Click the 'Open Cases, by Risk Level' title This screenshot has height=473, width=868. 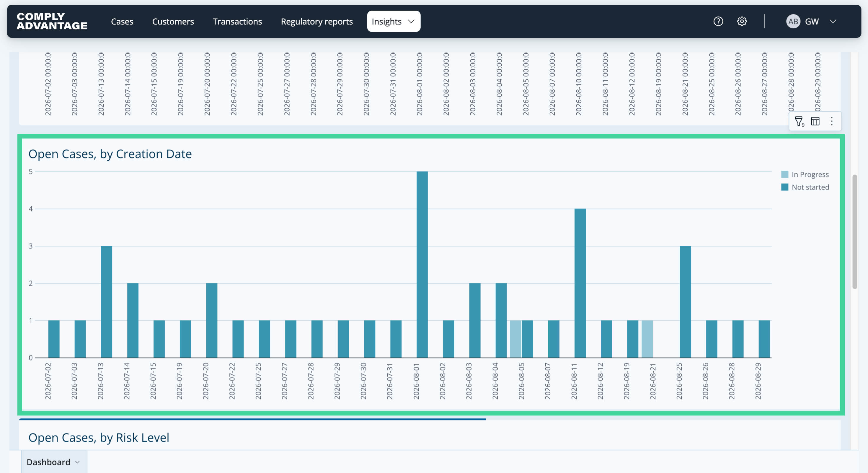99,437
